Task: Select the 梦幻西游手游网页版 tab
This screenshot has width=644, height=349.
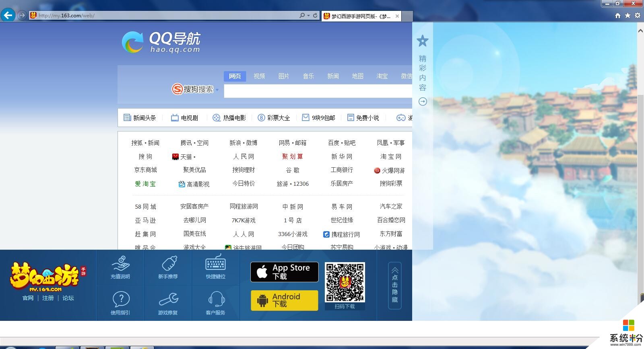Action: 361,16
